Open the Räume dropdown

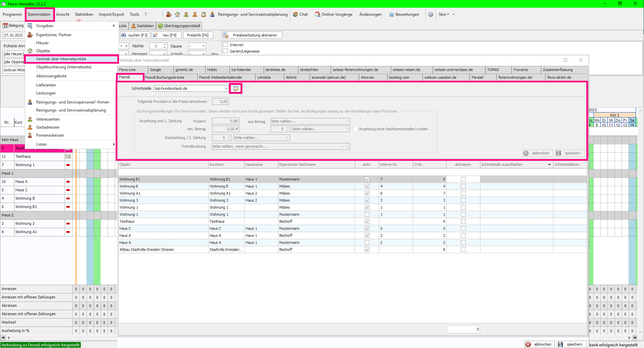(x=203, y=46)
